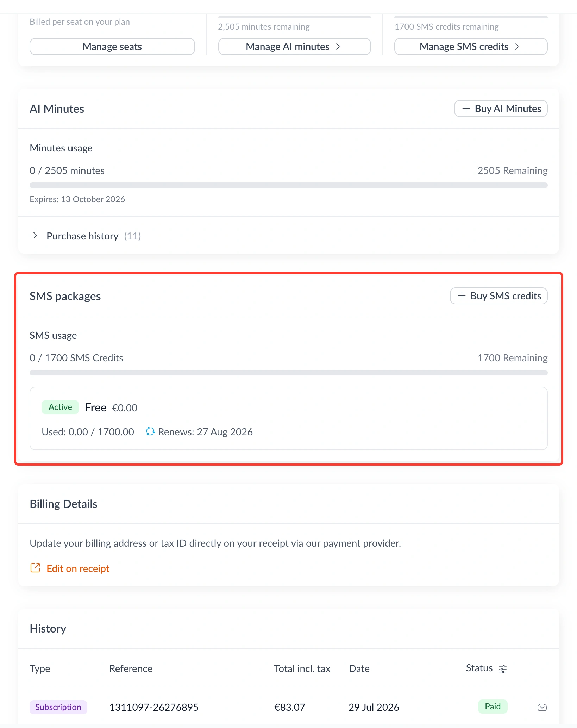Expand the Purchase history chevron
This screenshot has width=577, height=728.
(35, 235)
